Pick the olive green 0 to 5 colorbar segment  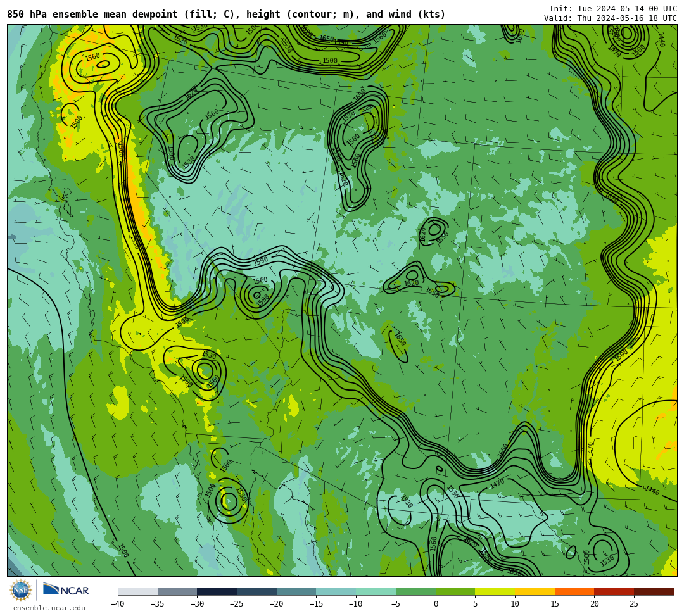455,591
